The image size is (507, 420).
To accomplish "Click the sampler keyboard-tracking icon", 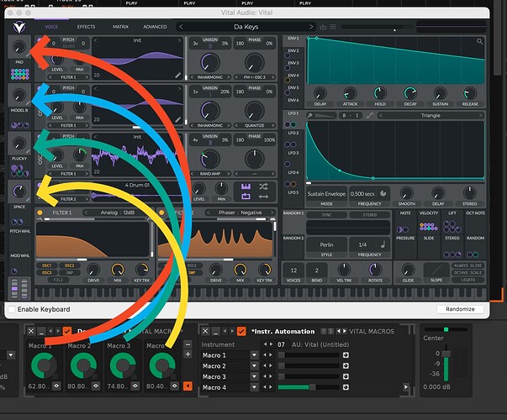I will [246, 186].
